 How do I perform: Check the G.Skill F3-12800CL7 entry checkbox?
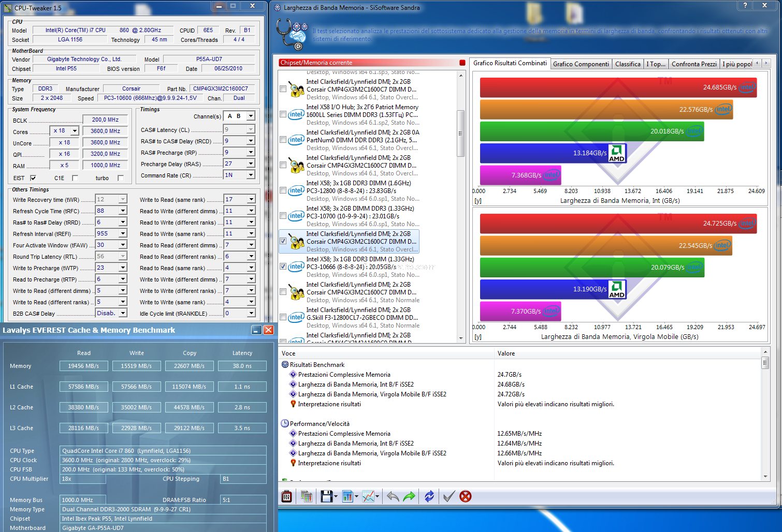[x=283, y=317]
